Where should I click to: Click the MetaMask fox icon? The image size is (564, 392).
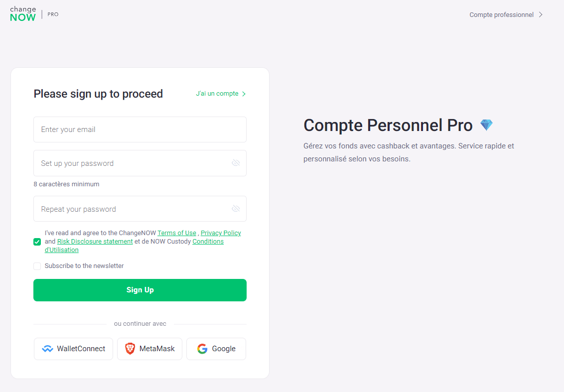point(129,349)
